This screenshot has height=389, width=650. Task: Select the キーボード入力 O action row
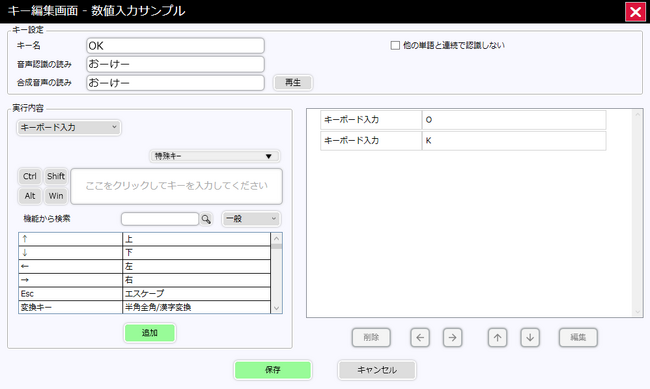(463, 120)
